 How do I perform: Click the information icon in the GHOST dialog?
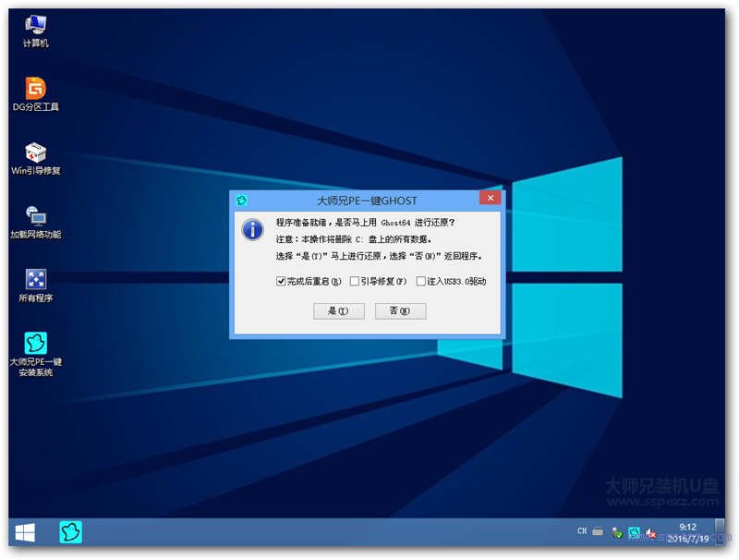tap(251, 229)
